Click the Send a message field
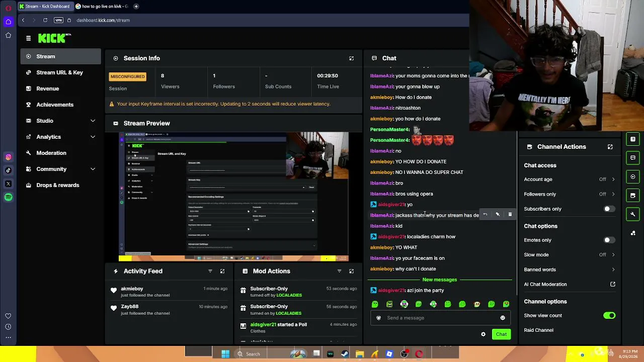 pyautogui.click(x=440, y=318)
